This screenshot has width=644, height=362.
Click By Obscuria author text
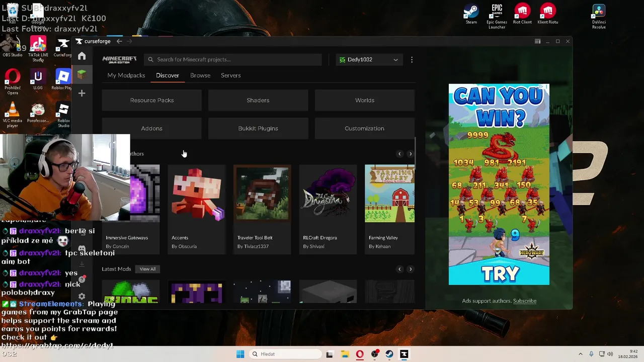point(184,246)
